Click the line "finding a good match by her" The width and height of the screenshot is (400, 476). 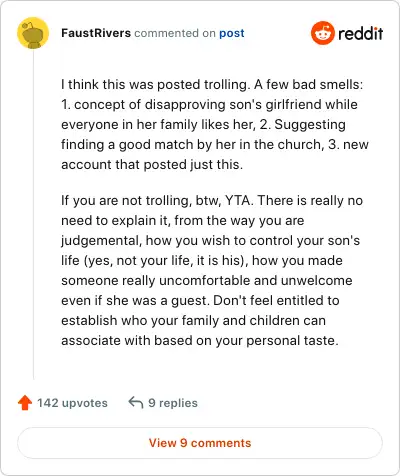click(215, 144)
